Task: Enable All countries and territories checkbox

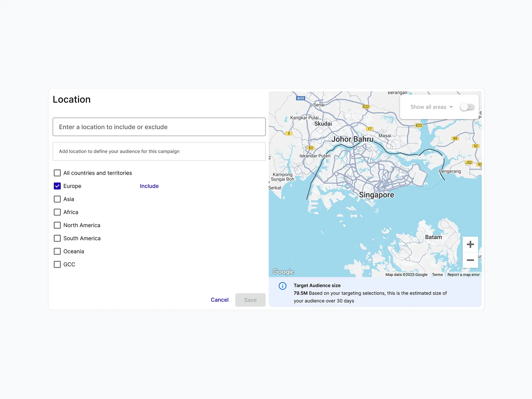Action: point(57,173)
